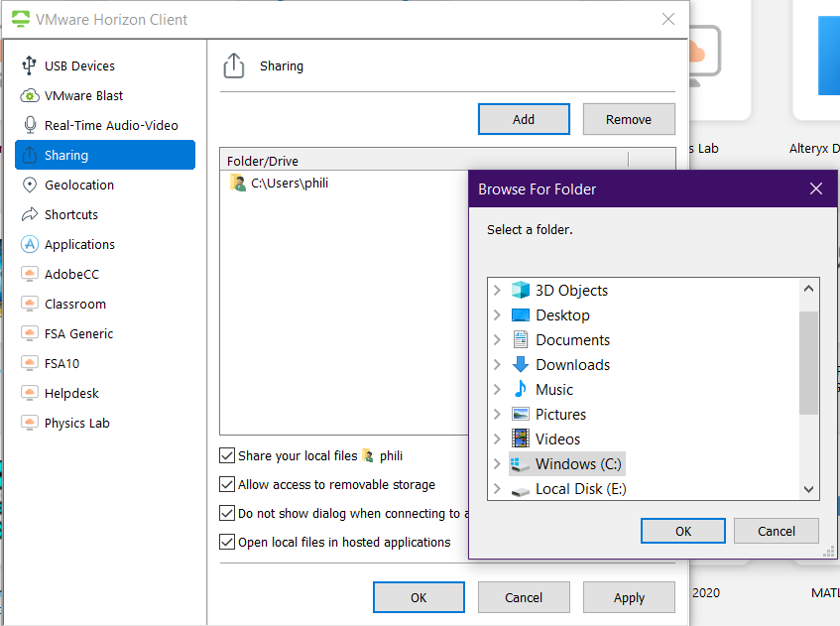Click the Shortcuts arrow icon
Image resolution: width=840 pixels, height=626 pixels.
coord(30,214)
